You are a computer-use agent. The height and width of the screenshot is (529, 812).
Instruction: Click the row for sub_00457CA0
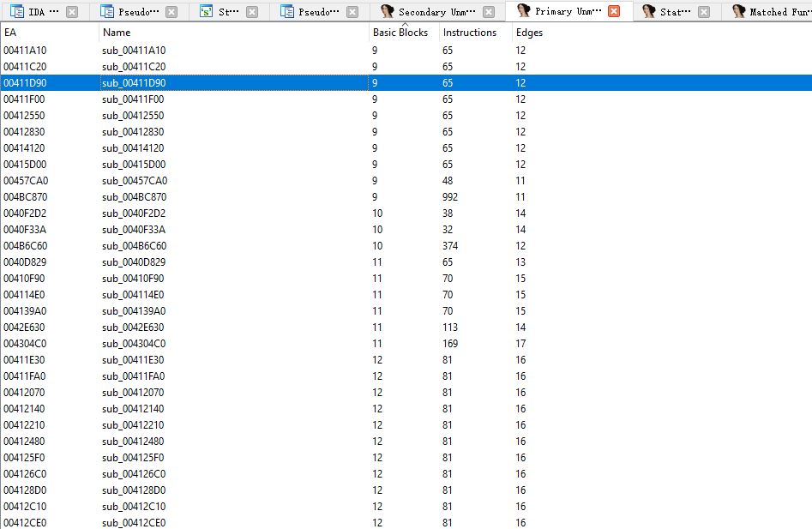[134, 181]
